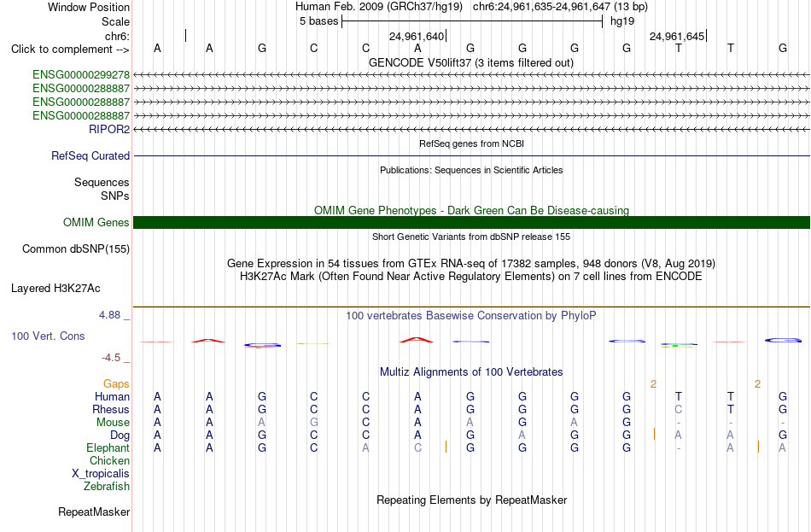Screen dimensions: 811x532
Task: Click the 4.88 PhyloP upper value
Action: pos(109,314)
